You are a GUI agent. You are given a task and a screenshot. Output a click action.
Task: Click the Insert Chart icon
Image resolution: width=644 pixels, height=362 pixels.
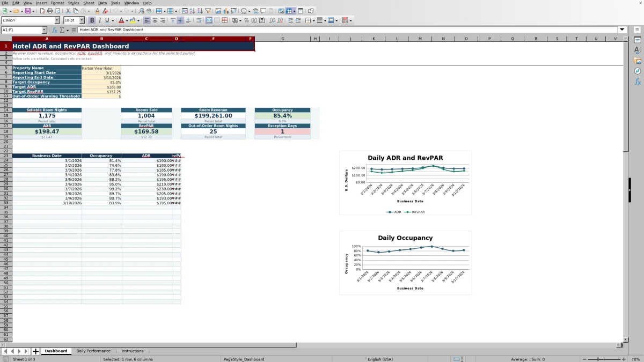225,11
